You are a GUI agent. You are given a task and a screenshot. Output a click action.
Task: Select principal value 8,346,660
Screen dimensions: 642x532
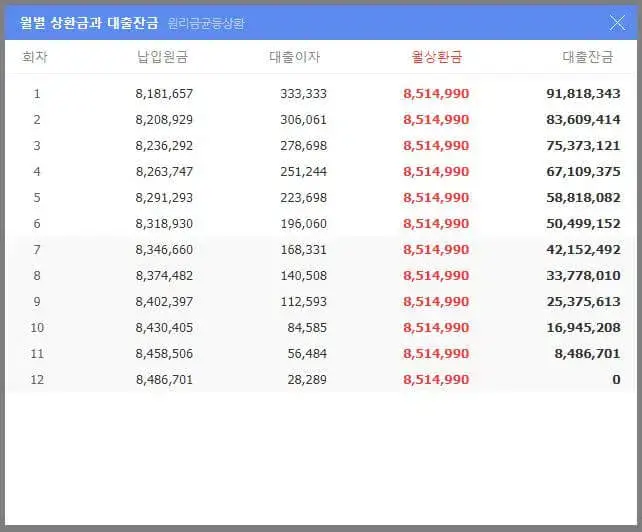(x=164, y=250)
